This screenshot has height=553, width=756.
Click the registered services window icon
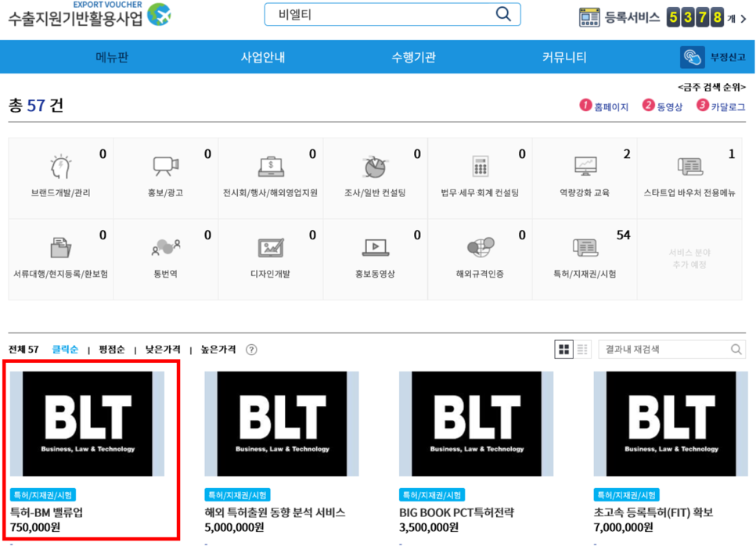589,18
